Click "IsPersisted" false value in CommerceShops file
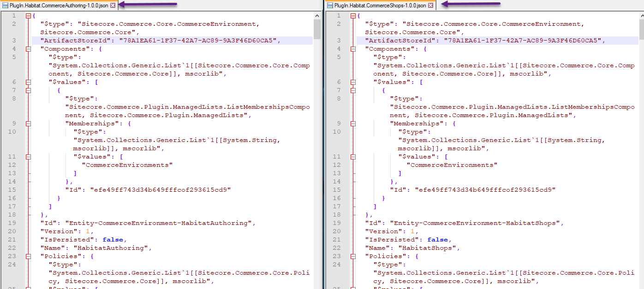 (x=438, y=240)
